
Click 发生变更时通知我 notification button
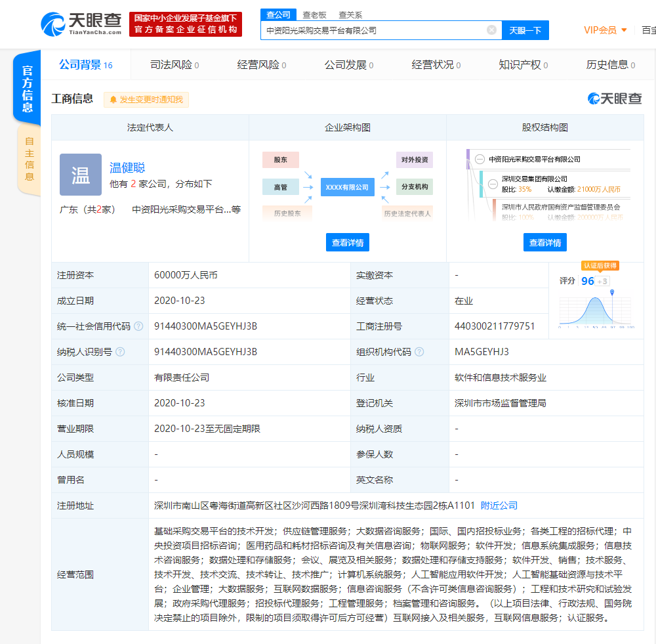(x=146, y=100)
